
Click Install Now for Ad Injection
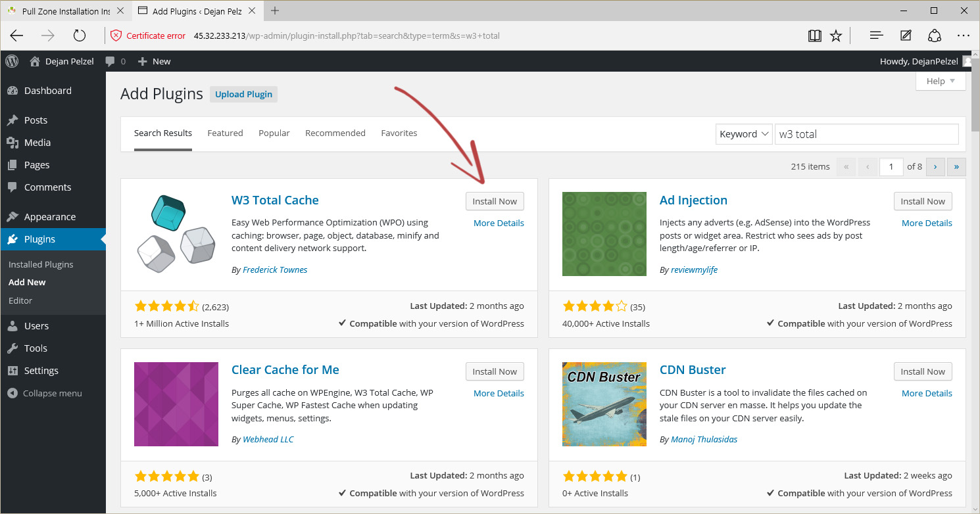click(923, 201)
